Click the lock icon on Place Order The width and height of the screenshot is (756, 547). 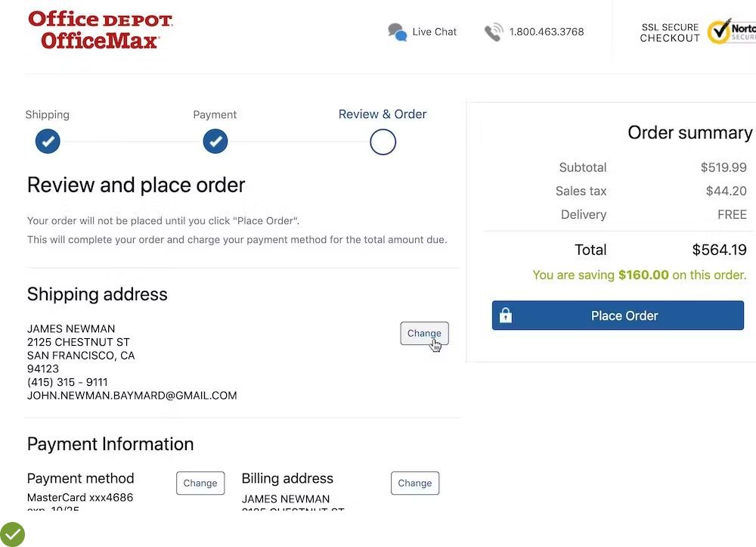(x=506, y=315)
